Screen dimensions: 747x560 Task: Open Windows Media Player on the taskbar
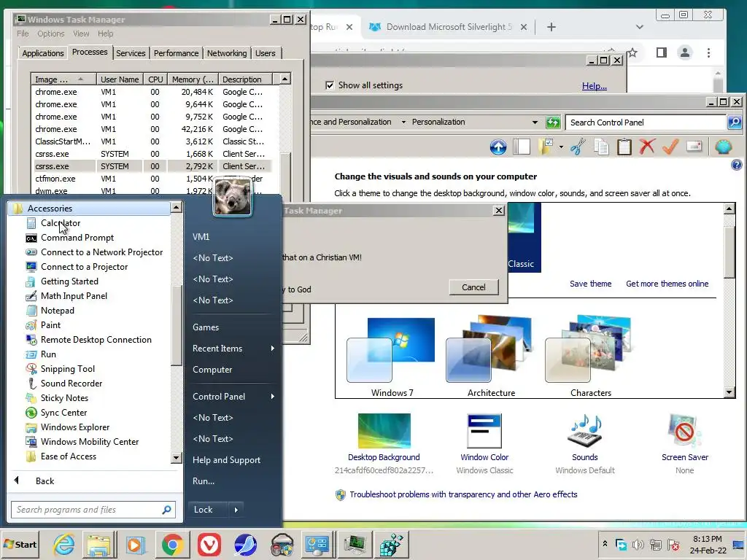pos(135,544)
